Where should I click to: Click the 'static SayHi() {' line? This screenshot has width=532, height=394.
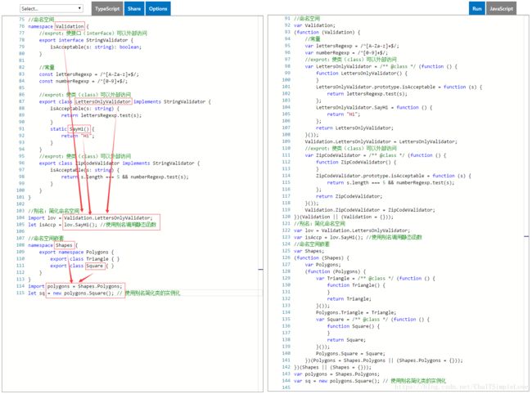[x=72, y=129]
